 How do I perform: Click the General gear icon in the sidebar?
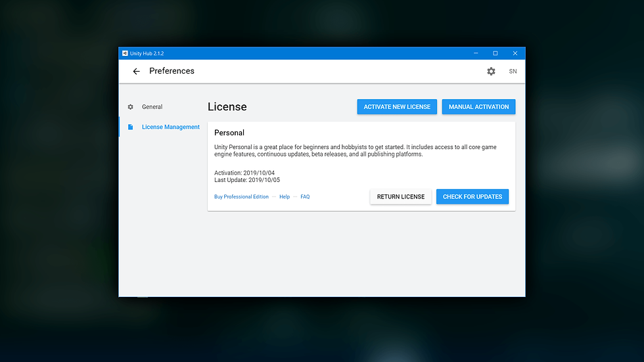[x=131, y=106]
